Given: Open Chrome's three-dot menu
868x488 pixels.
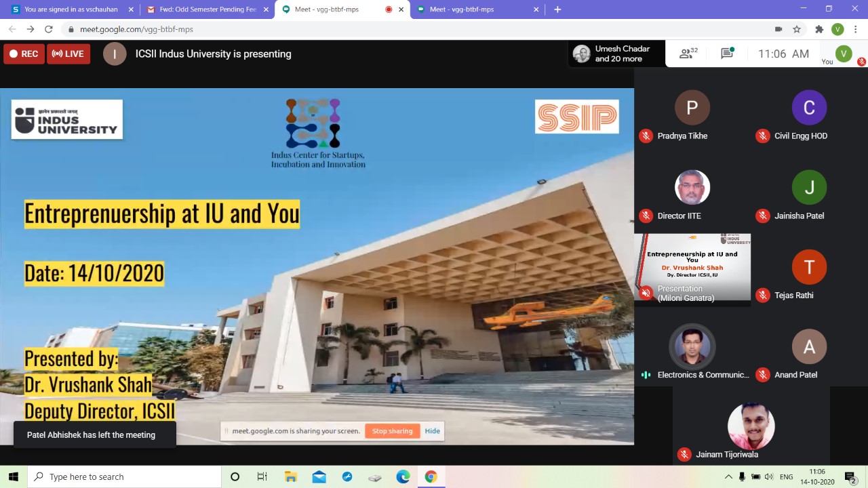Looking at the screenshot, I should coord(856,29).
